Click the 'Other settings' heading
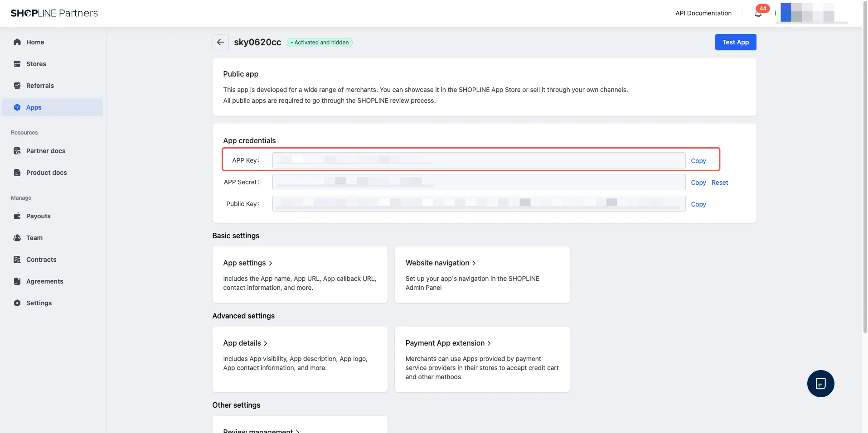This screenshot has height=433, width=868. coord(236,405)
